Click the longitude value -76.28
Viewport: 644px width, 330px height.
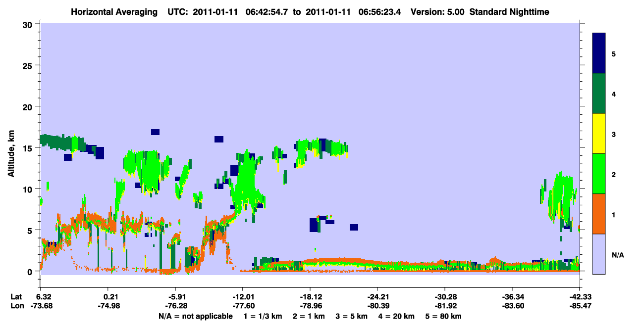point(175,306)
